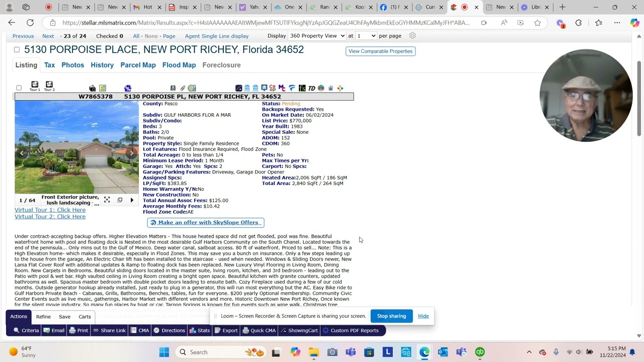Switch to the Photos tab

pos(72,65)
